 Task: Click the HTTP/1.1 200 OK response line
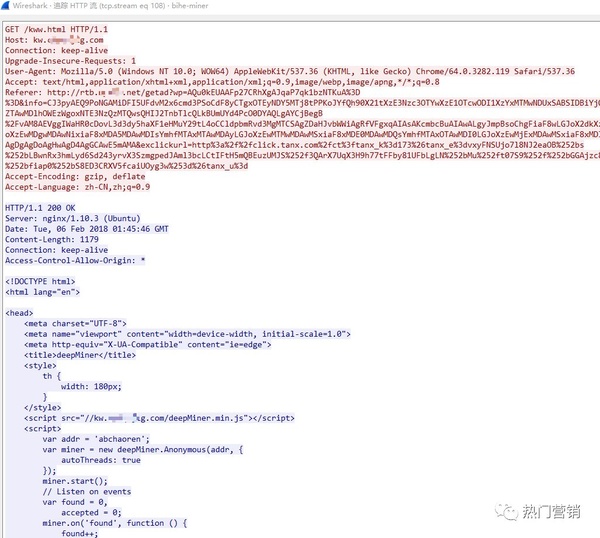click(40, 208)
